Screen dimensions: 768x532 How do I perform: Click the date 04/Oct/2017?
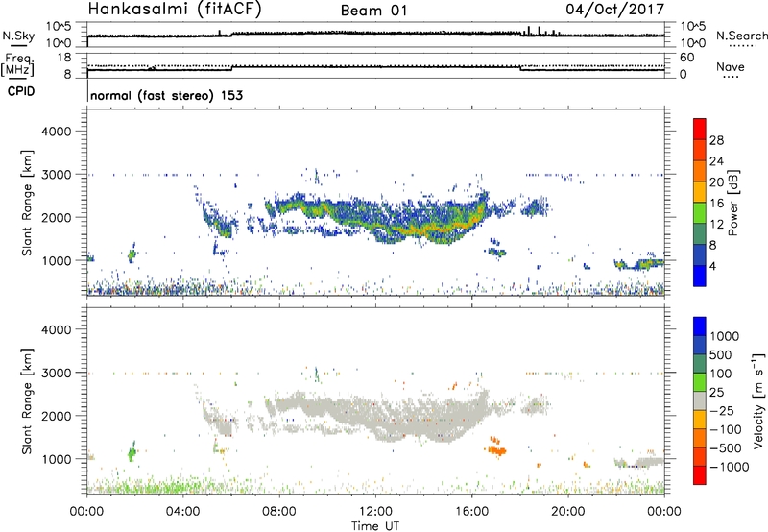615,10
